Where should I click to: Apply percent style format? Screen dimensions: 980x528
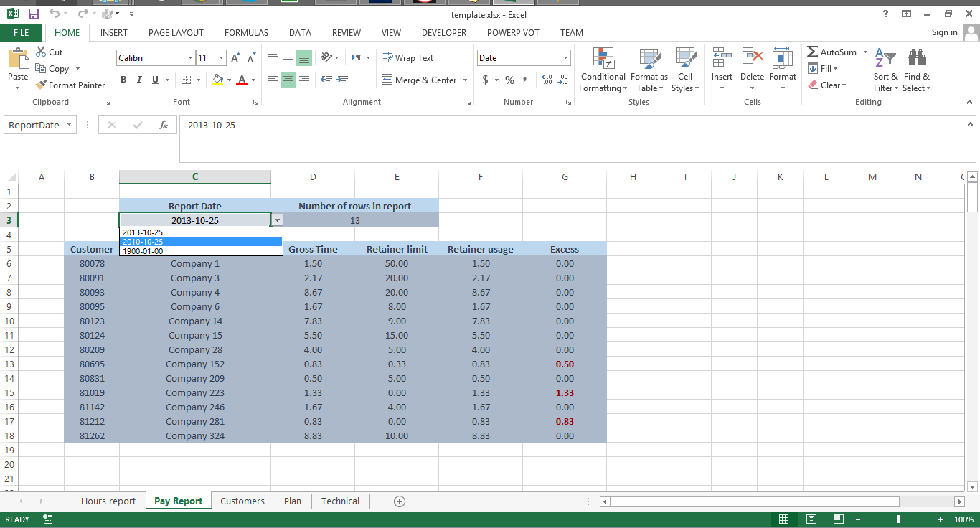click(x=509, y=80)
